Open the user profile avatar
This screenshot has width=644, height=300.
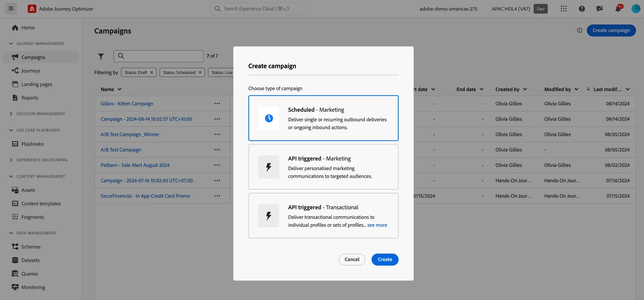[636, 9]
